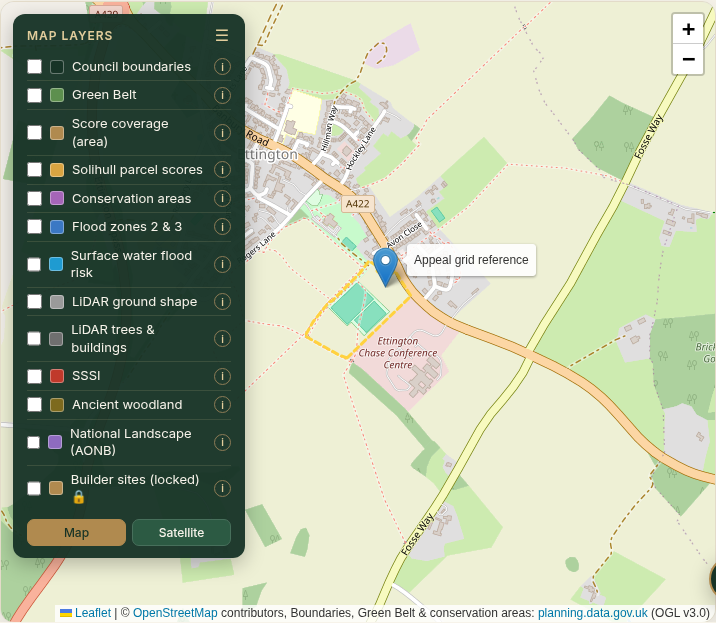Zoom out on the map

[x=688, y=59]
